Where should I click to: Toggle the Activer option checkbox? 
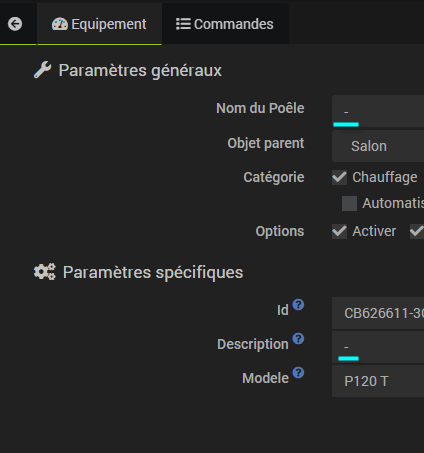coord(339,231)
